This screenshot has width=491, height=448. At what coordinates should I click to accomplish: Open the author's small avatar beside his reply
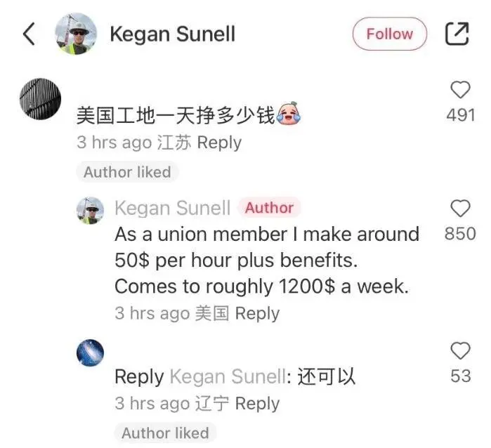pyautogui.click(x=90, y=211)
